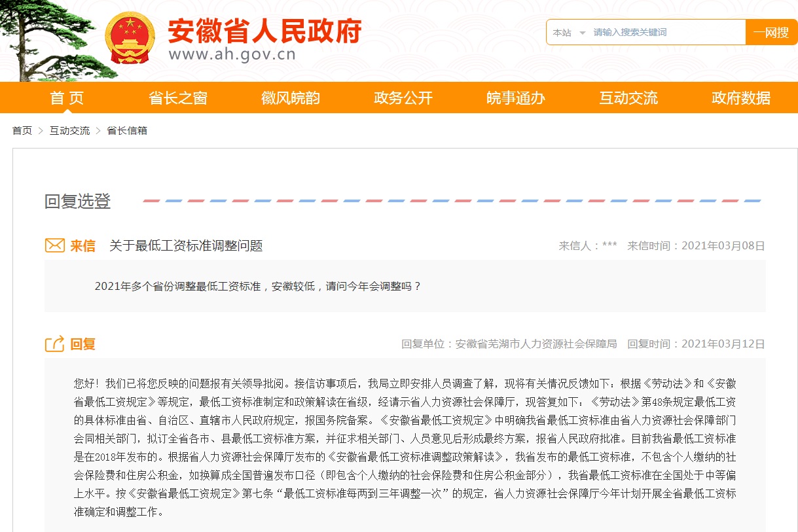Viewport: 798px width, 532px height.
Task: Click the orange envelope icon beside 来信
Action: click(56, 245)
